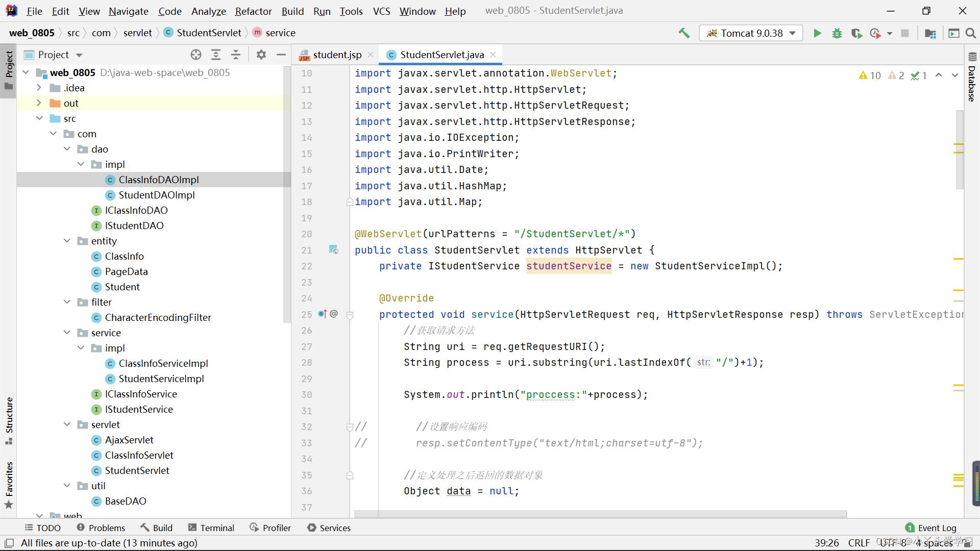Expand the out folder
This screenshot has width=980, height=551.
tap(39, 103)
